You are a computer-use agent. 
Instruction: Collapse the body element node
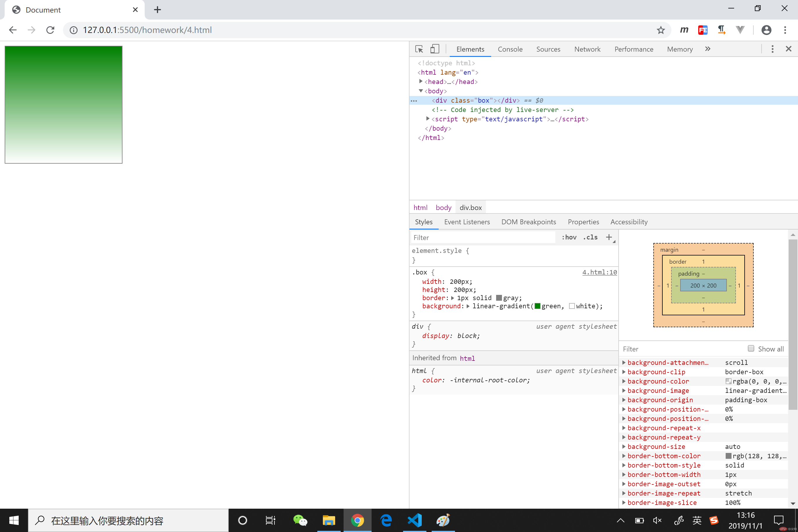click(x=421, y=91)
